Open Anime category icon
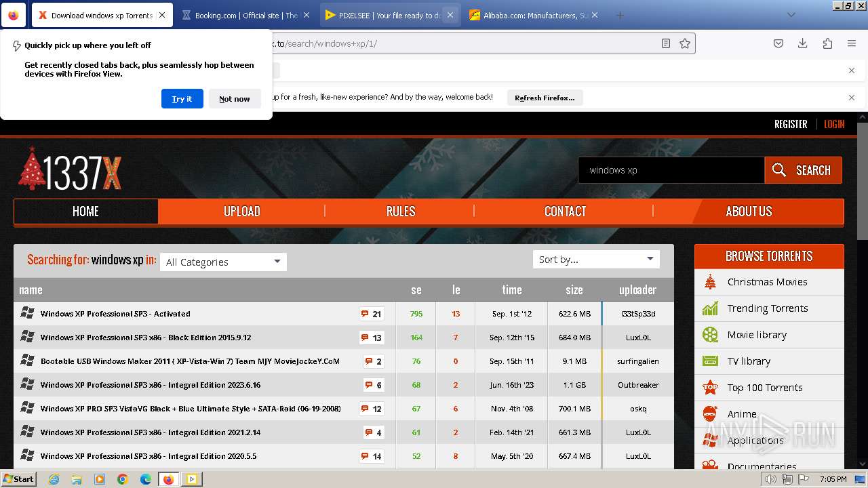Image resolution: width=868 pixels, height=488 pixels. click(x=710, y=413)
